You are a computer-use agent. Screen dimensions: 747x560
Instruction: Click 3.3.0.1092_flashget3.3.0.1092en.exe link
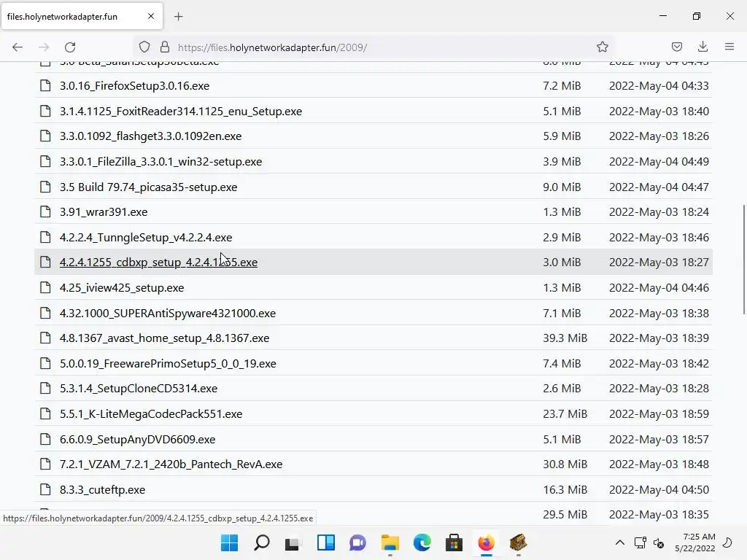[150, 136]
